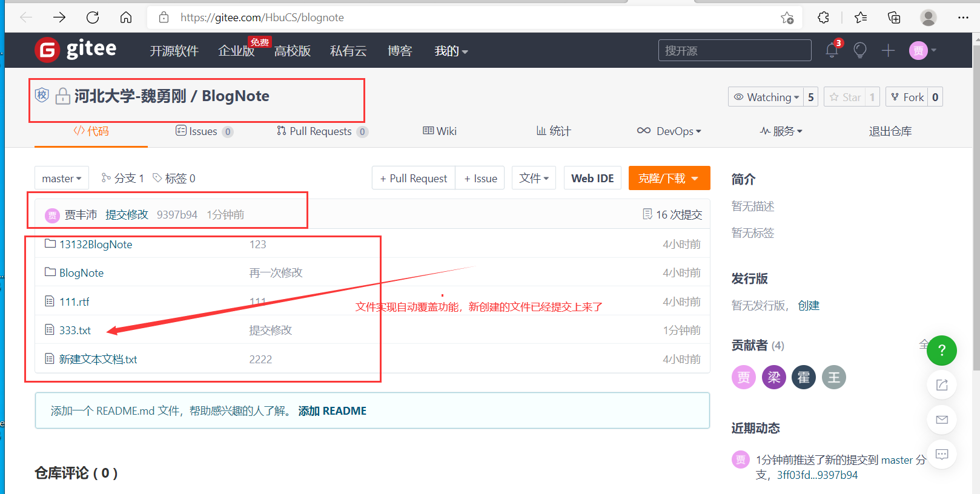
Task: Switch to the 统计 tab
Action: coord(554,131)
